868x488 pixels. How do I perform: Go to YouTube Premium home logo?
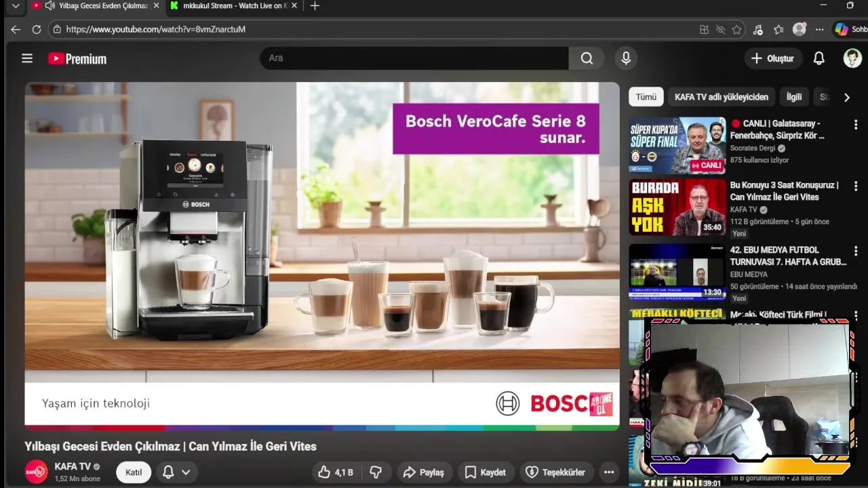coord(77,59)
